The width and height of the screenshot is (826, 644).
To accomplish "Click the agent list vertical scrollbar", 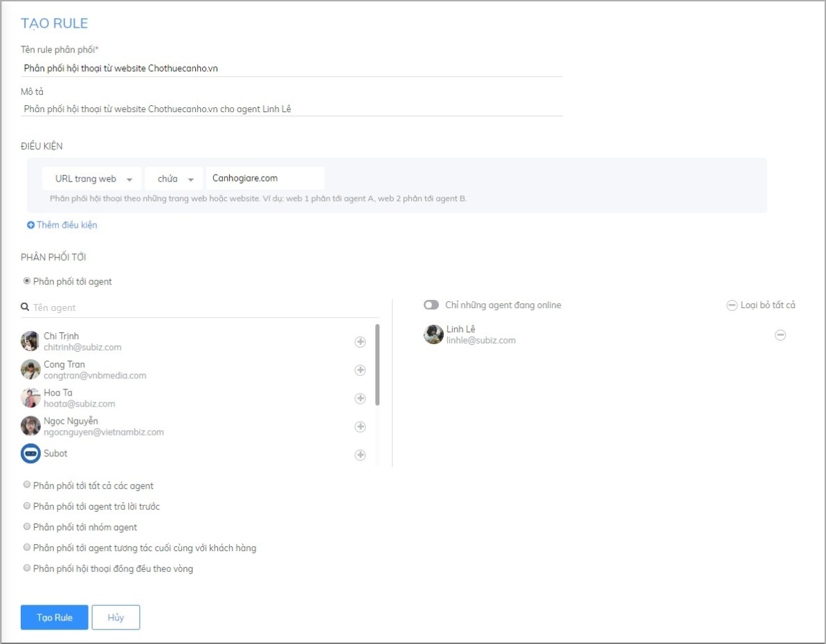I will click(x=377, y=364).
